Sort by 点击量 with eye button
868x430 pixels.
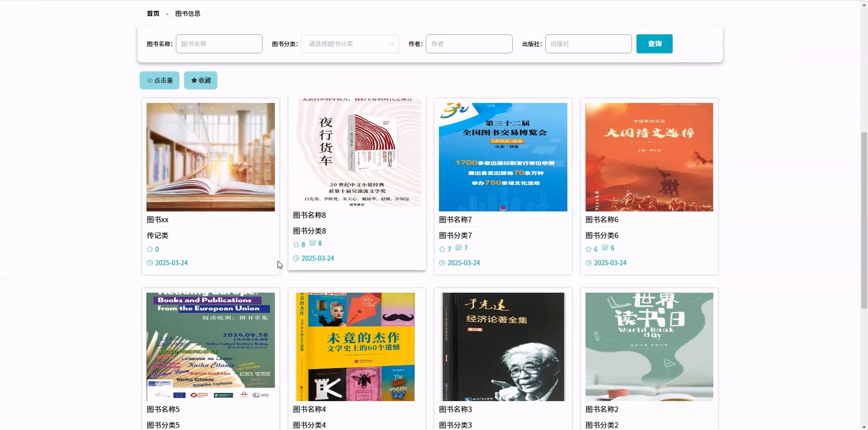[159, 80]
